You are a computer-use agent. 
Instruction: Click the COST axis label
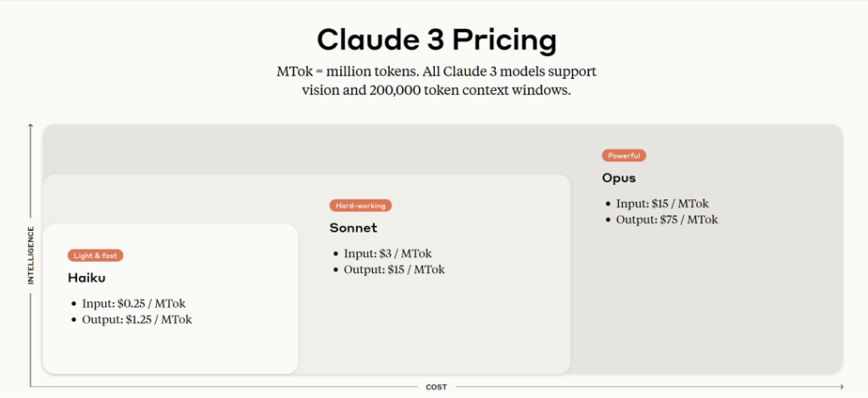(437, 388)
